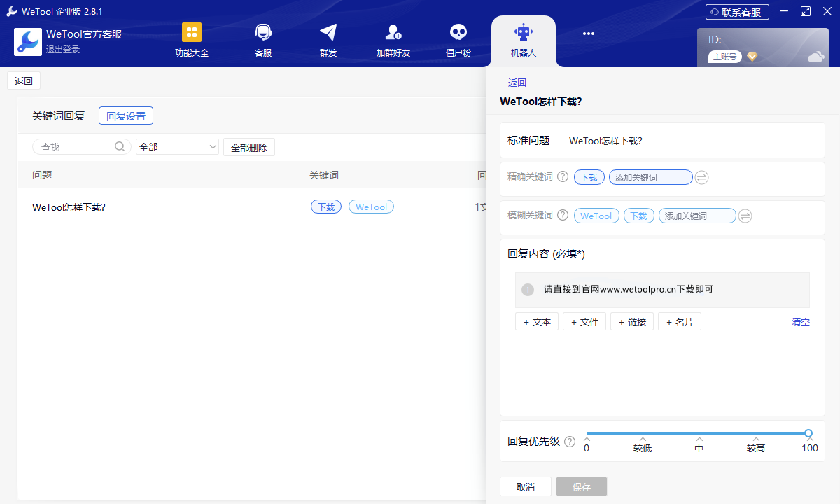Click WeTool keyword tag in the list row
The width and height of the screenshot is (840, 504).
pos(371,206)
